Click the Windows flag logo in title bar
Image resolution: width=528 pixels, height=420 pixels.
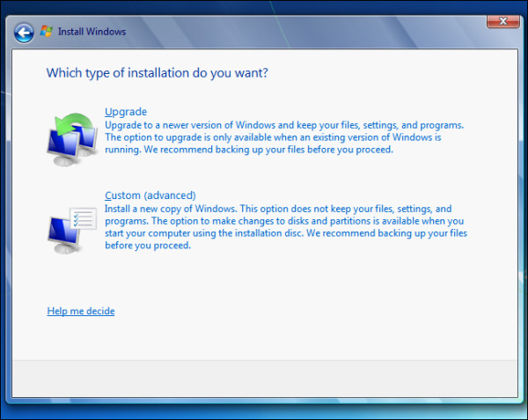pyautogui.click(x=46, y=32)
